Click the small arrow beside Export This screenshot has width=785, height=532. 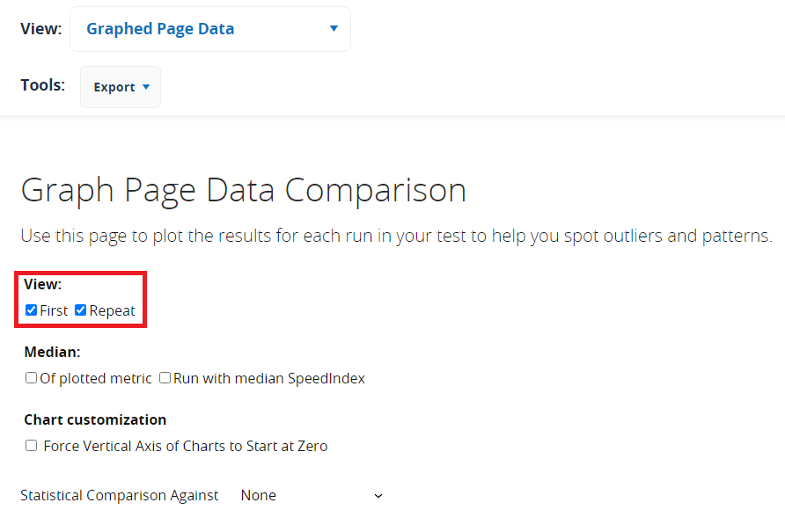146,87
